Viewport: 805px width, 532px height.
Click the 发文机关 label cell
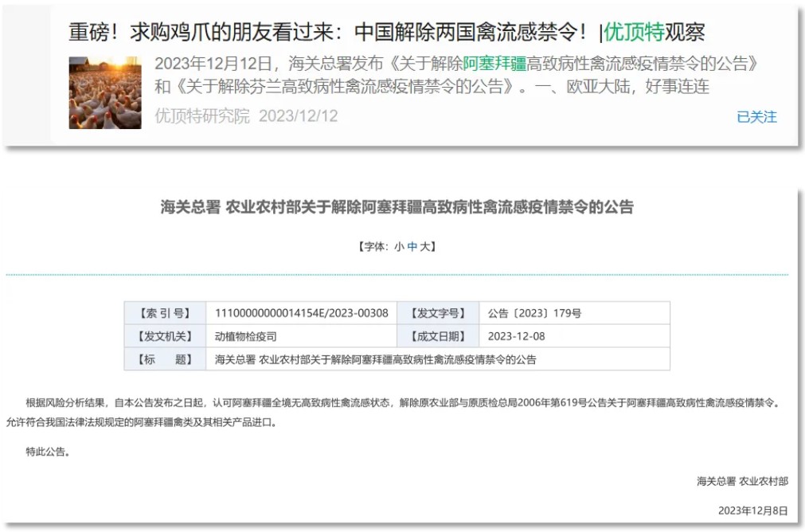coord(166,336)
